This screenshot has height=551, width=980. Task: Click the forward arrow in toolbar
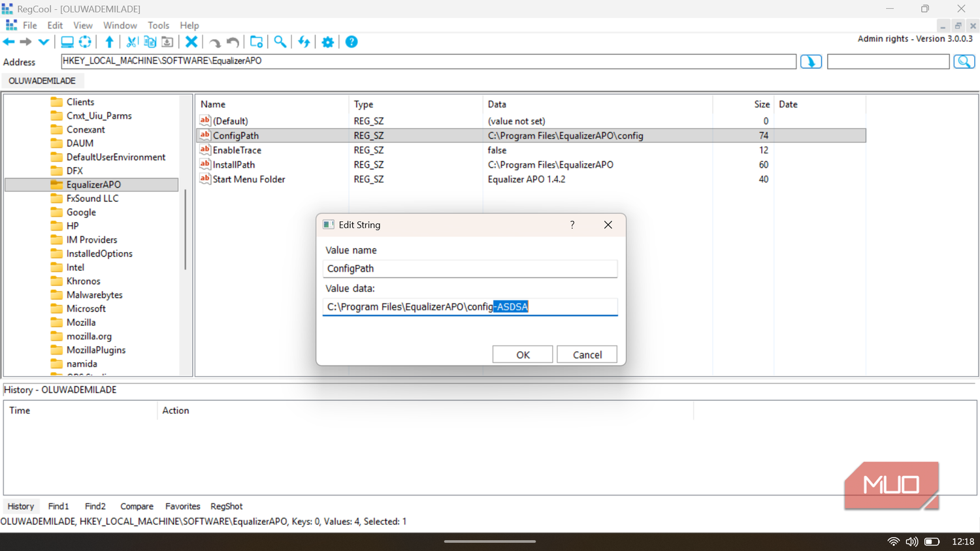26,42
